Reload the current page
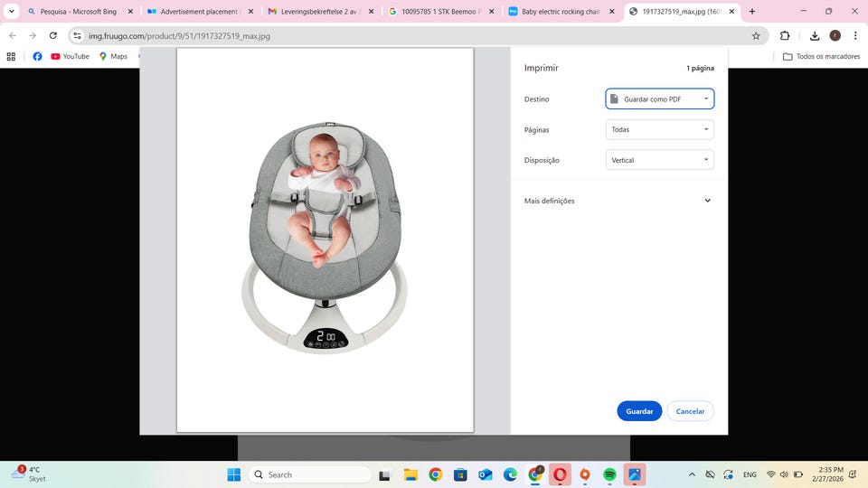Image resolution: width=868 pixels, height=488 pixels. click(x=53, y=35)
